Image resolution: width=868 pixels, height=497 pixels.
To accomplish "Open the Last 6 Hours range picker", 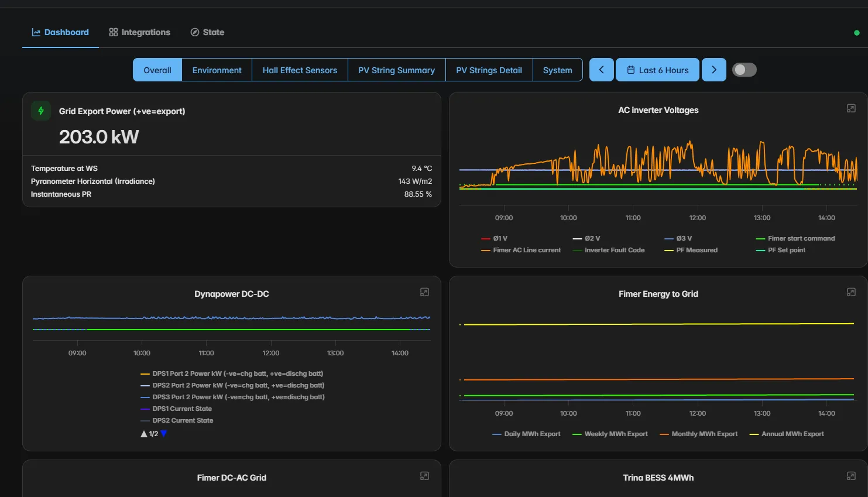I will 657,70.
